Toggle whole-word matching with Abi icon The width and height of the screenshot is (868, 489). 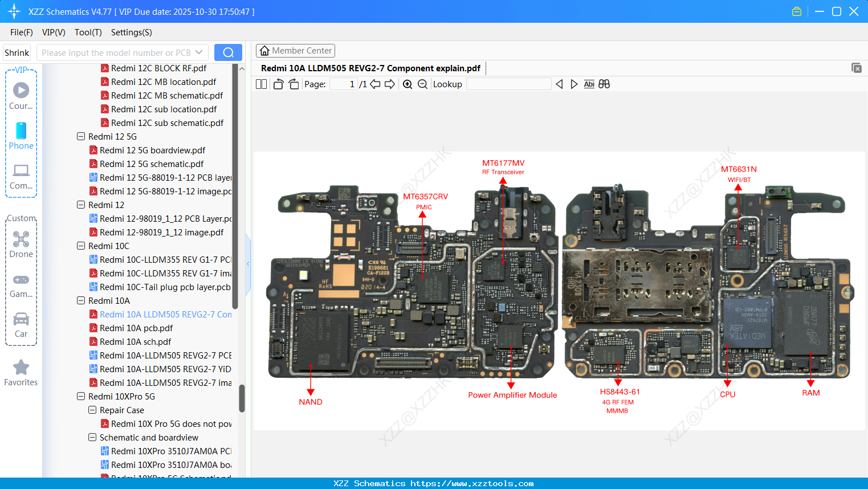click(589, 84)
